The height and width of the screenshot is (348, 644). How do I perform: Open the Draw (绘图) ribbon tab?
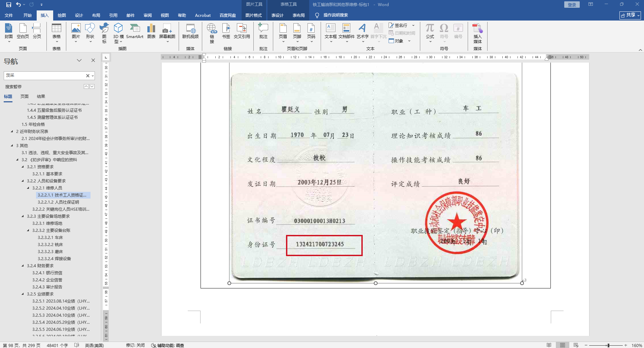coord(62,15)
